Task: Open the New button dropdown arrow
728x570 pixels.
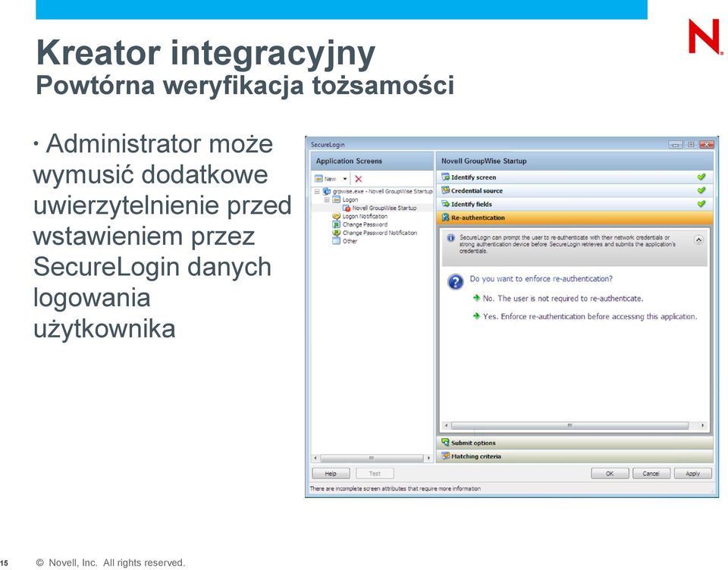Action: click(345, 179)
